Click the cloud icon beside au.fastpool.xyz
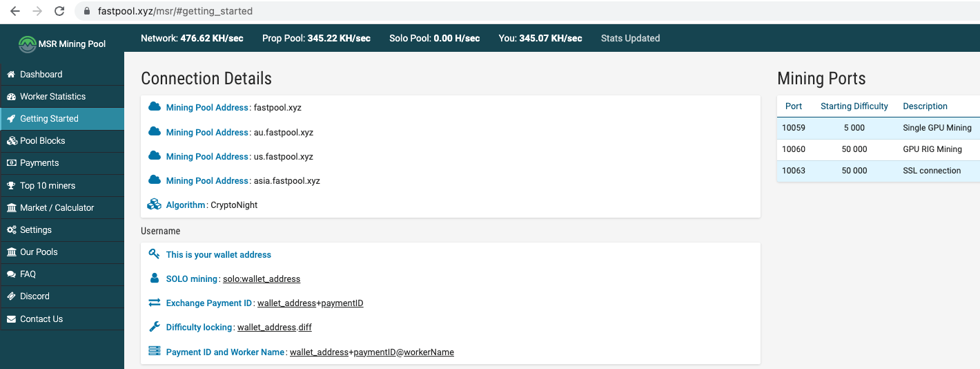The image size is (980, 369). (155, 131)
